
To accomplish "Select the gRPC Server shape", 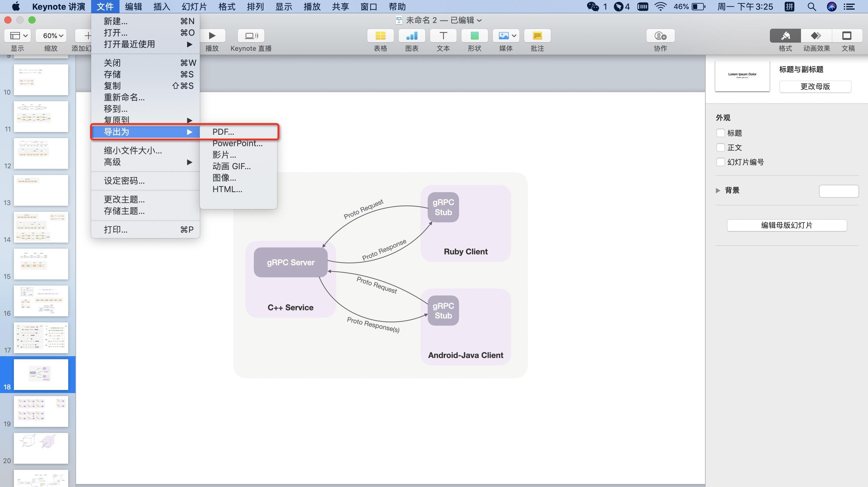I will [x=290, y=263].
